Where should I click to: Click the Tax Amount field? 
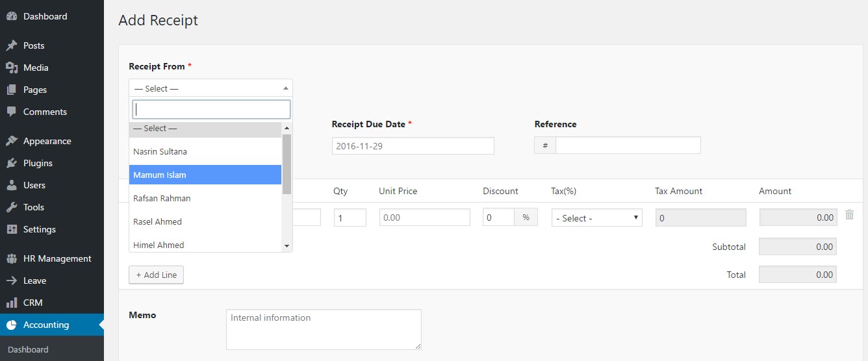[700, 218]
